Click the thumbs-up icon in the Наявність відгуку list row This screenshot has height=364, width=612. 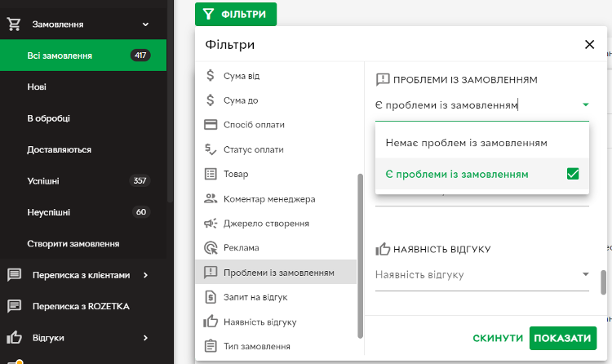coord(211,321)
